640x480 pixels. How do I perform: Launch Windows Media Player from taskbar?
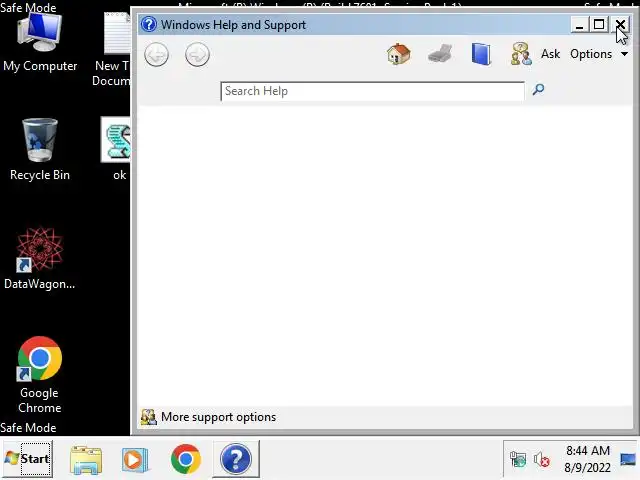(x=134, y=460)
